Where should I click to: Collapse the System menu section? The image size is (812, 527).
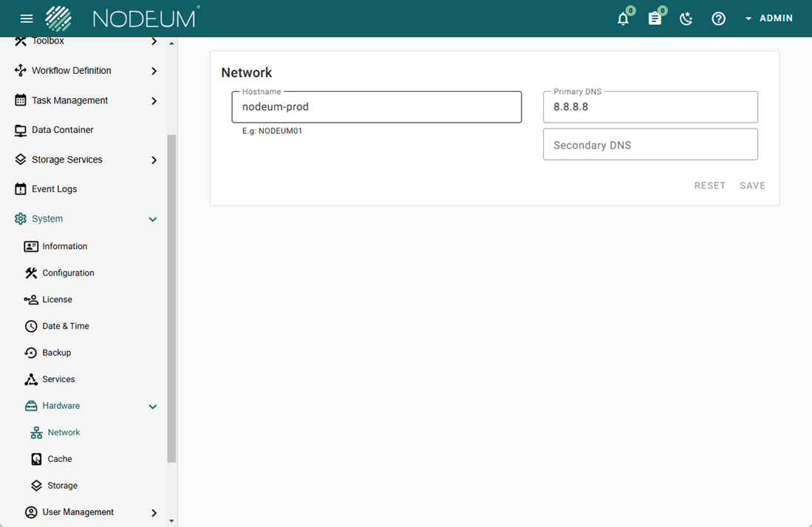click(x=152, y=220)
